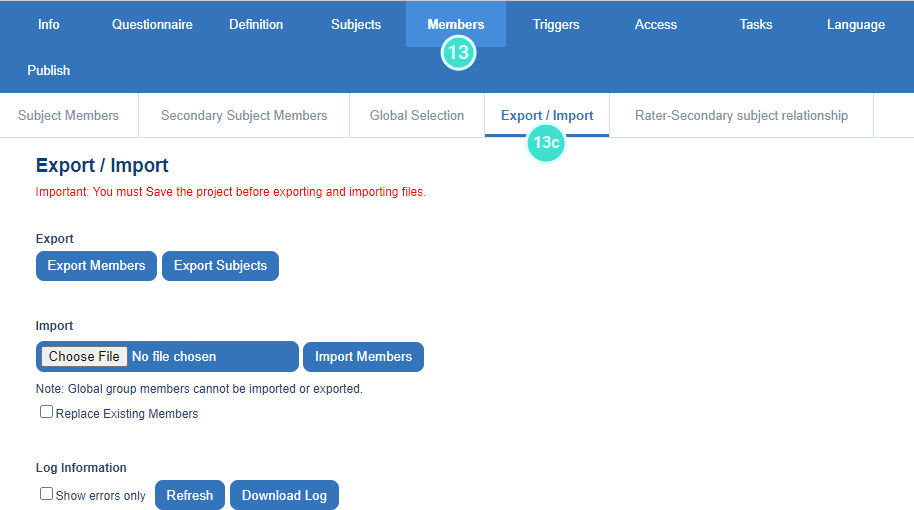This screenshot has width=914, height=510.
Task: Open the Info tab
Action: click(48, 24)
